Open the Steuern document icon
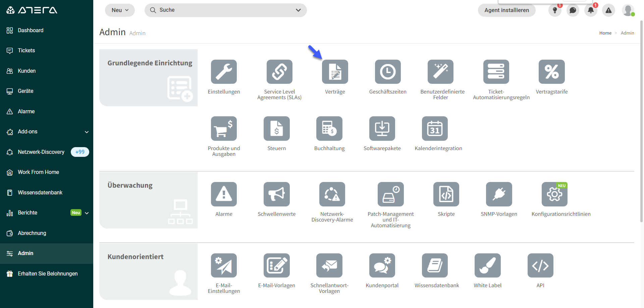Image resolution: width=644 pixels, height=308 pixels. pyautogui.click(x=277, y=128)
